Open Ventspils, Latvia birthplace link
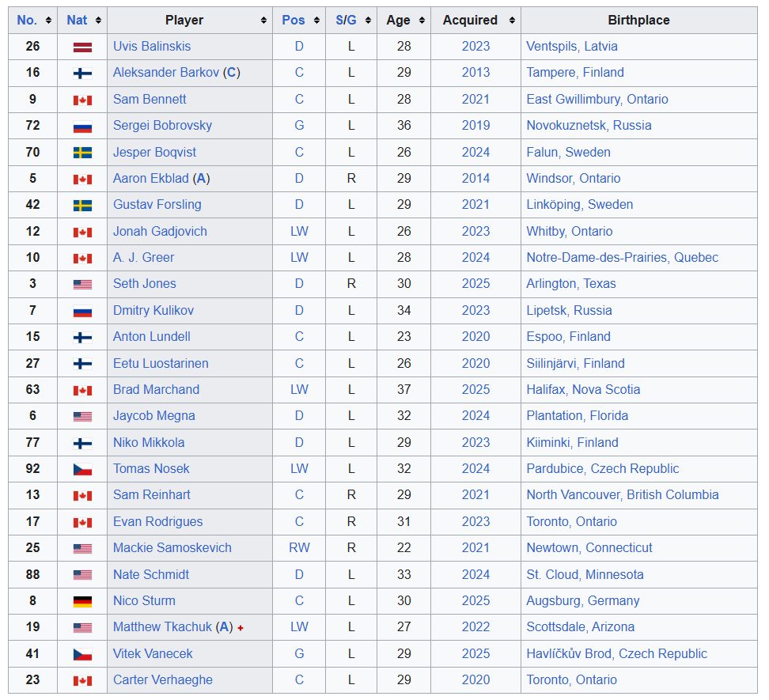769x700 pixels. click(572, 46)
